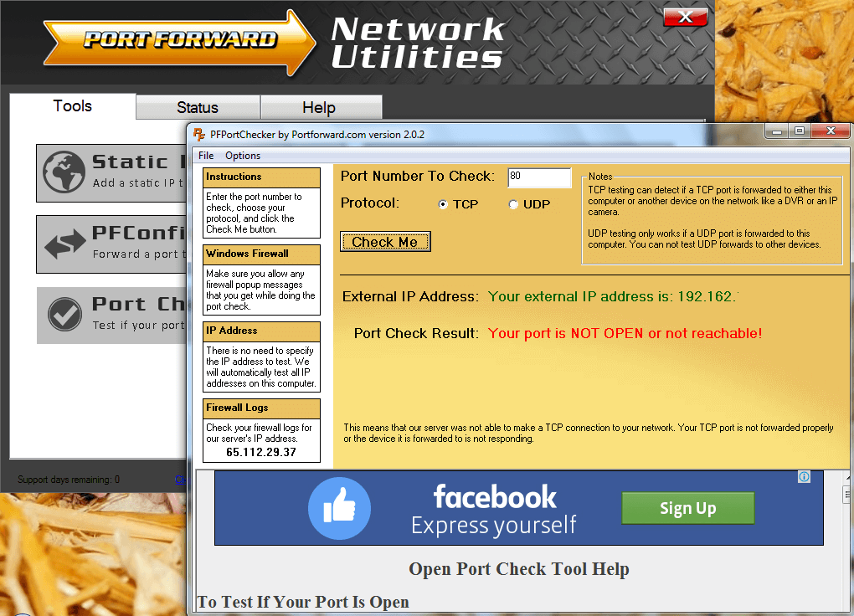Click the Static IP globe icon

[64, 172]
